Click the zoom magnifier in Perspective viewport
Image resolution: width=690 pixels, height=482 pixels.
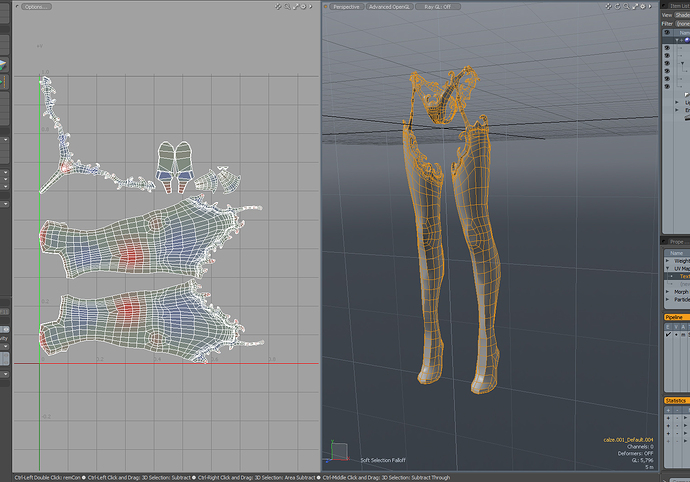coord(626,7)
